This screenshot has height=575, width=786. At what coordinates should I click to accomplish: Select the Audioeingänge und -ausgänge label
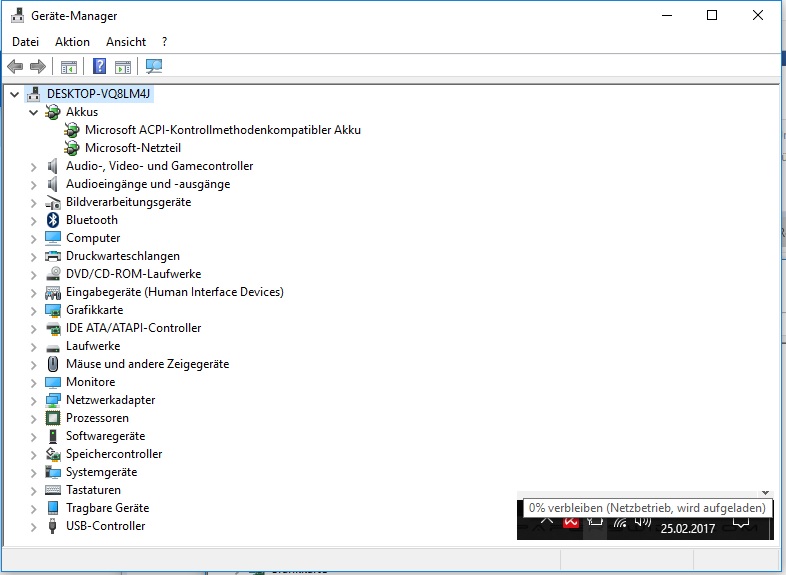pyautogui.click(x=148, y=184)
